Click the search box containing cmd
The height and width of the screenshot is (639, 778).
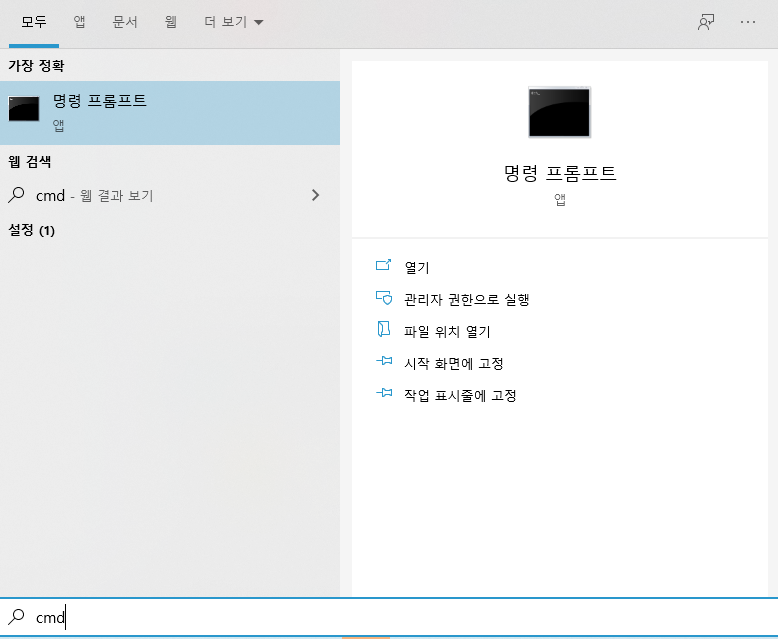[389, 617]
